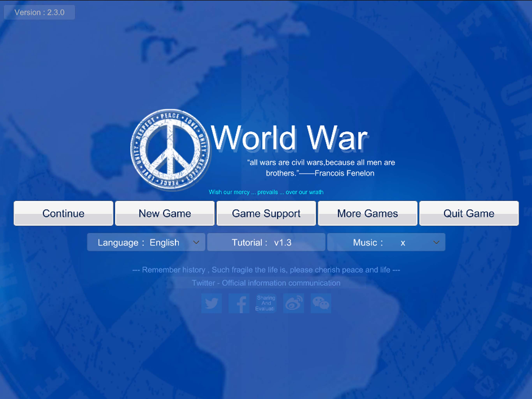Open the Tutorial v1.3 button

coord(266,242)
